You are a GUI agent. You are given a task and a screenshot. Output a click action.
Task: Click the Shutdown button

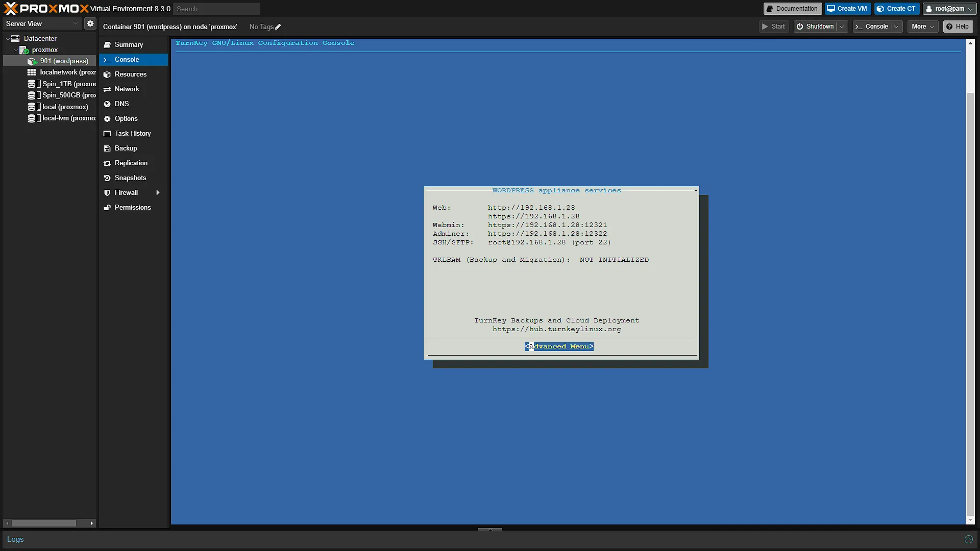815,27
